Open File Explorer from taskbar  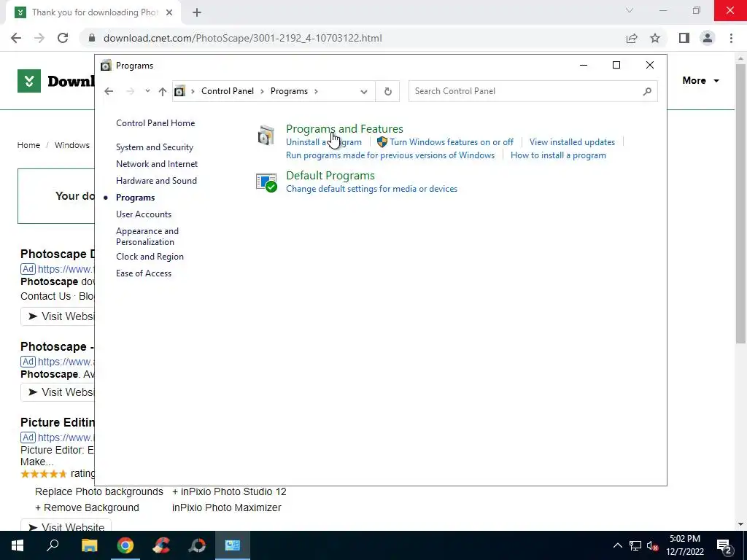(89, 545)
